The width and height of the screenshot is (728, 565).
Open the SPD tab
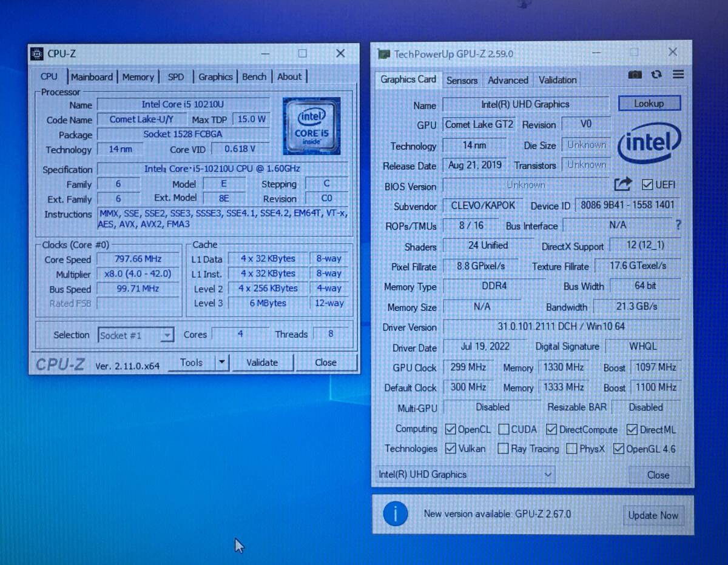pyautogui.click(x=176, y=77)
